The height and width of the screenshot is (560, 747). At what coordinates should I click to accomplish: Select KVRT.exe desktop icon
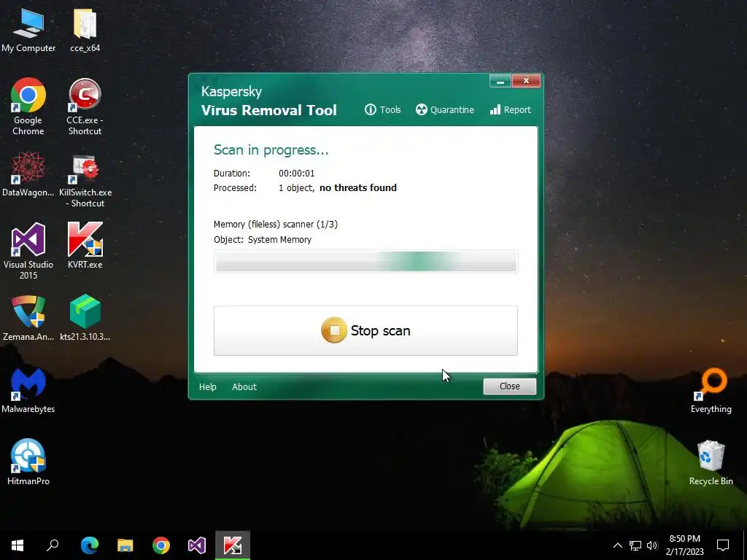(x=85, y=245)
